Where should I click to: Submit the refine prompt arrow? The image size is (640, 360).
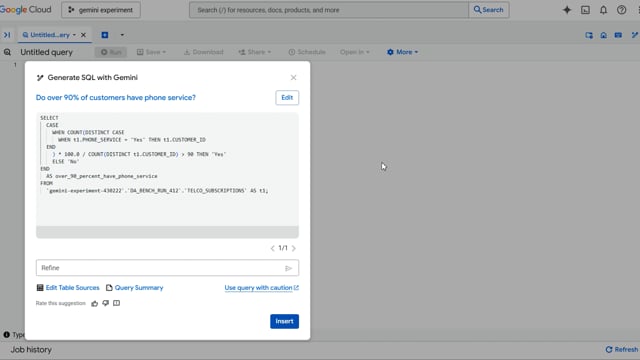click(x=289, y=268)
